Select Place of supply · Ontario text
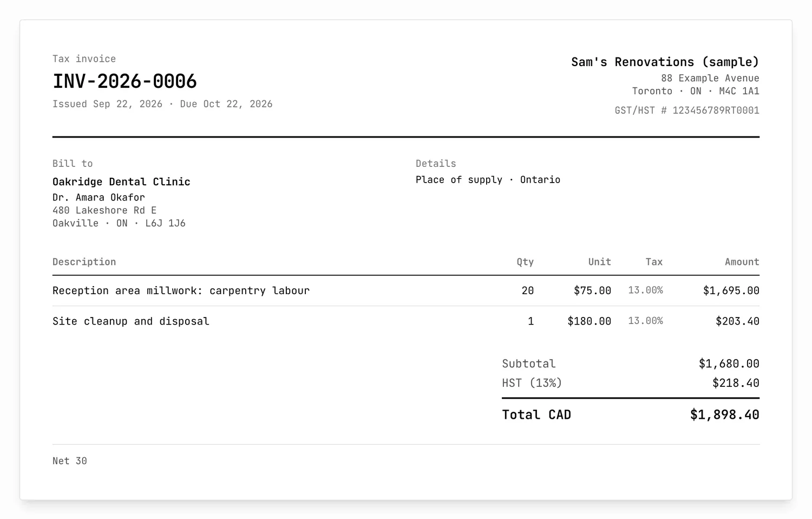The height and width of the screenshot is (519, 812). tap(488, 180)
